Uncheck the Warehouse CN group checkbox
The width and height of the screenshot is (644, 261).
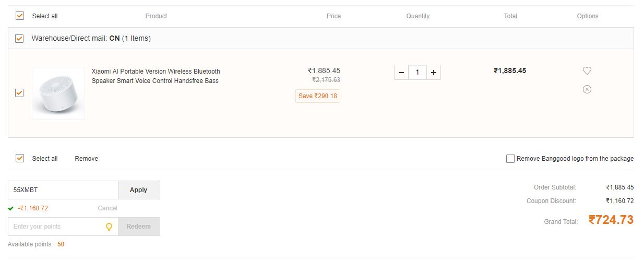point(19,38)
